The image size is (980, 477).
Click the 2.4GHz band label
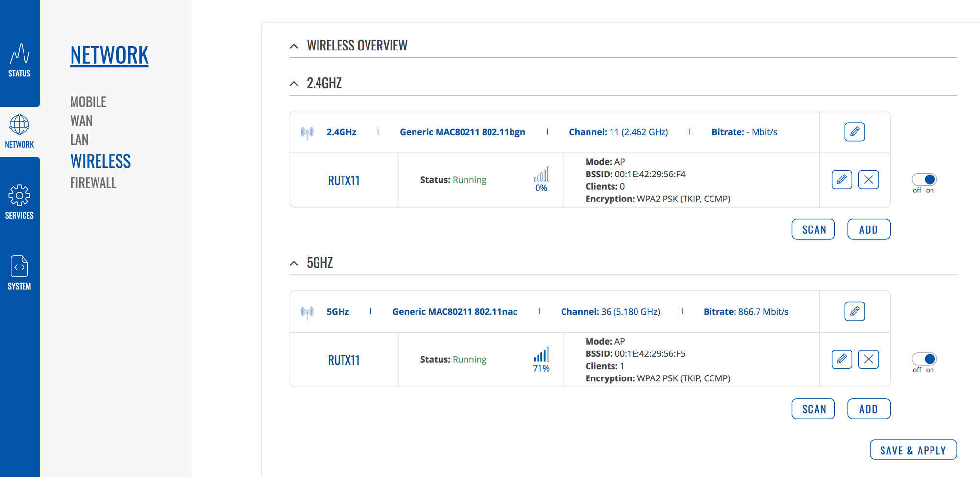click(342, 132)
